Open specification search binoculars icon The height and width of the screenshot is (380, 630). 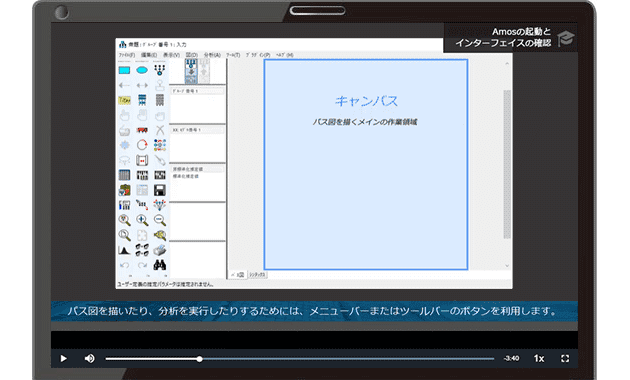160,265
